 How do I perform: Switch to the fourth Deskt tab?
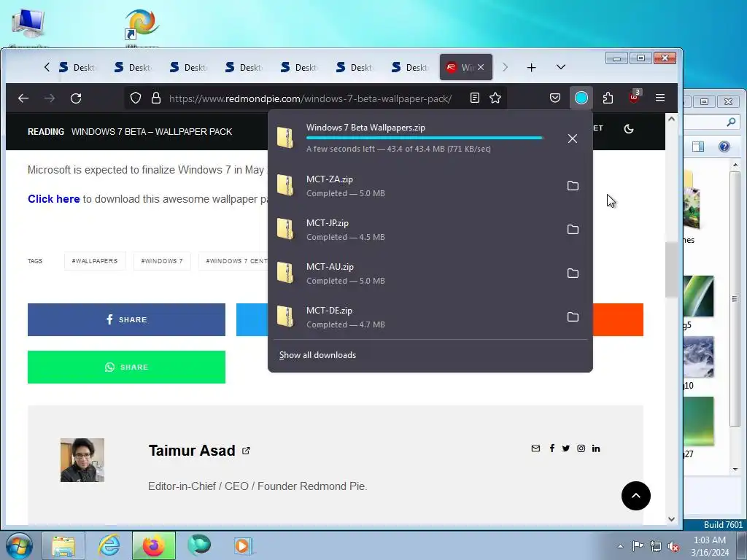[243, 68]
